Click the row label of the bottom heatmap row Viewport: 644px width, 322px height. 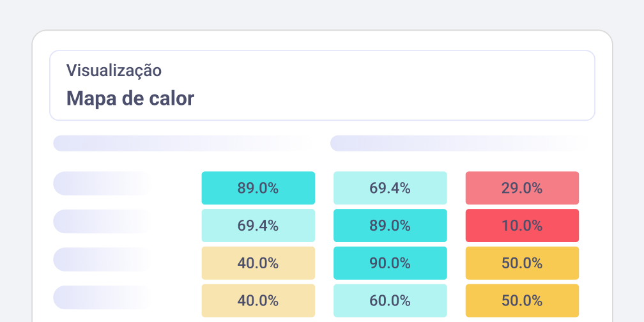pyautogui.click(x=102, y=297)
